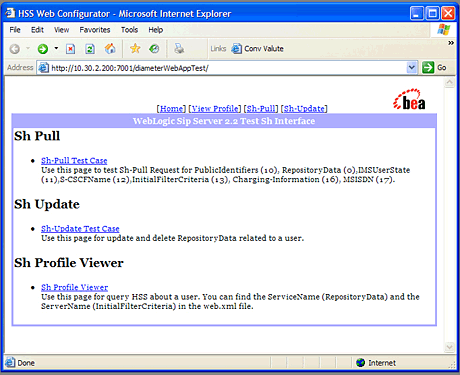Screen dimensions: 460x375
Task: Click the Internet zone globe icon
Action: (x=360, y=363)
